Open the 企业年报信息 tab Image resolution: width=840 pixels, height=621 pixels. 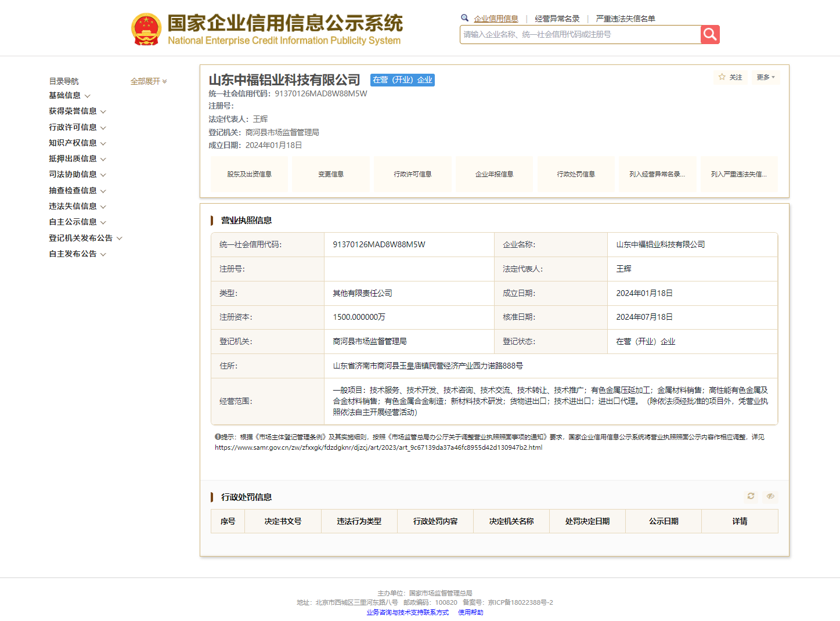coord(494,174)
